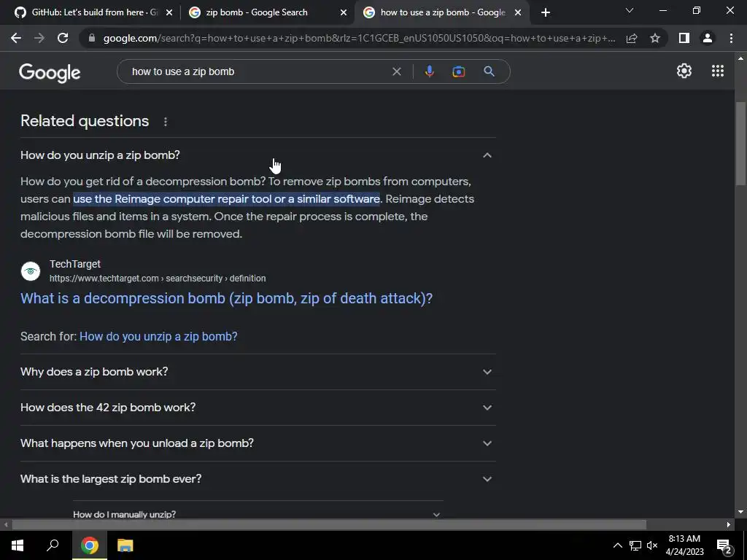Open Windows taskbar search
This screenshot has width=747, height=560.
(53, 545)
